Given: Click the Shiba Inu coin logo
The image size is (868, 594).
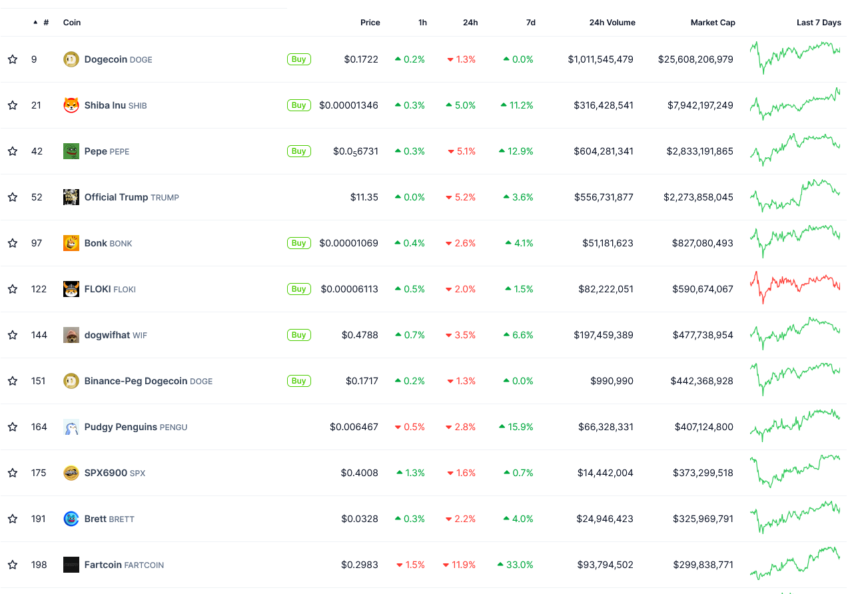Looking at the screenshot, I should (x=71, y=105).
